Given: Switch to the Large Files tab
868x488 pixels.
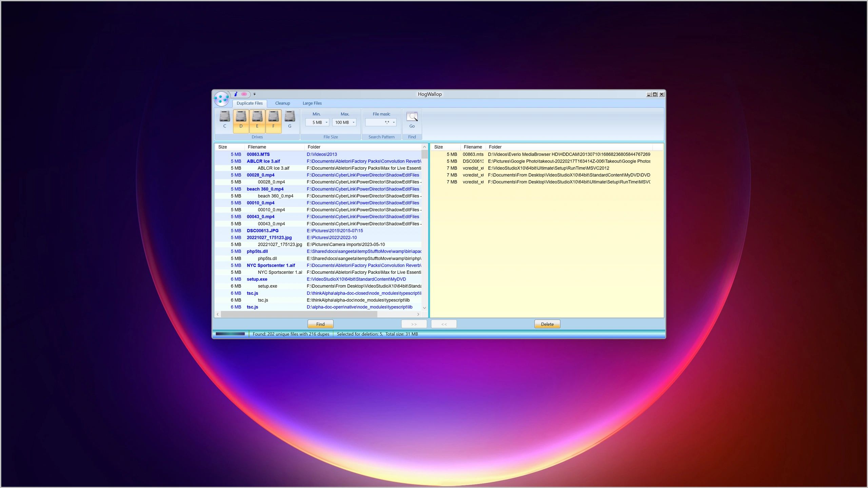Looking at the screenshot, I should point(312,103).
